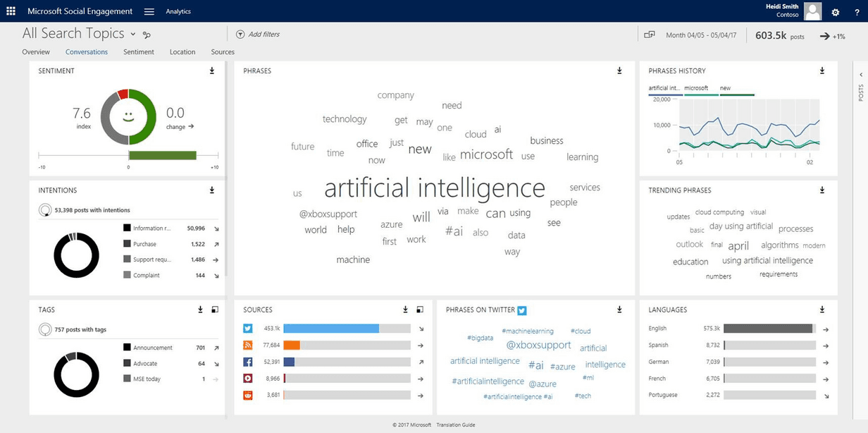Download the Sentiment widget data
This screenshot has width=868, height=433.
tap(212, 71)
